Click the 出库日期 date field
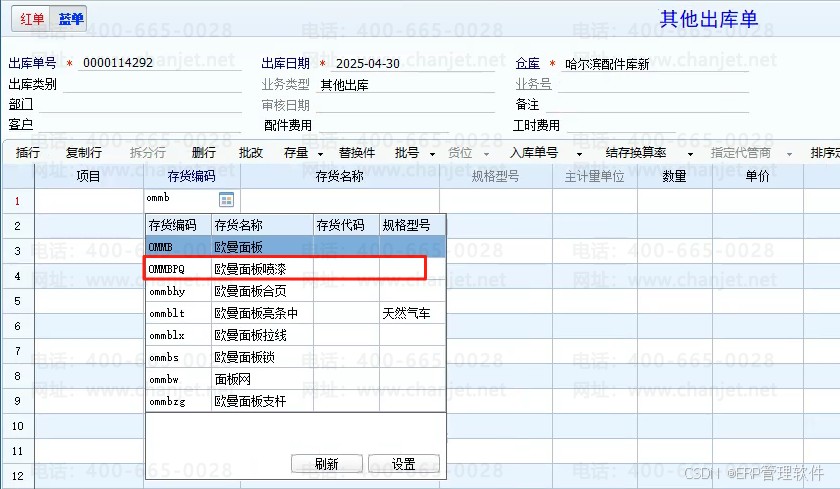Viewport: 840px width, 489px height. point(412,63)
